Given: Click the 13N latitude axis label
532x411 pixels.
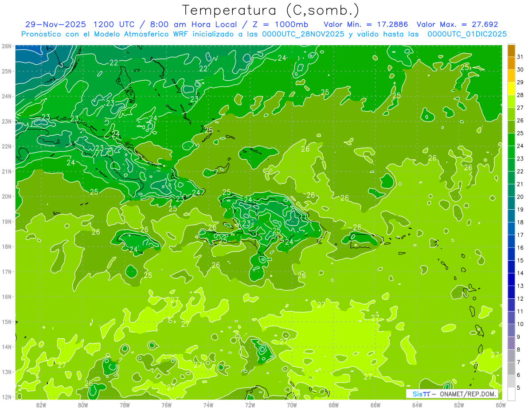Looking at the screenshot, I should [x=7, y=372].
